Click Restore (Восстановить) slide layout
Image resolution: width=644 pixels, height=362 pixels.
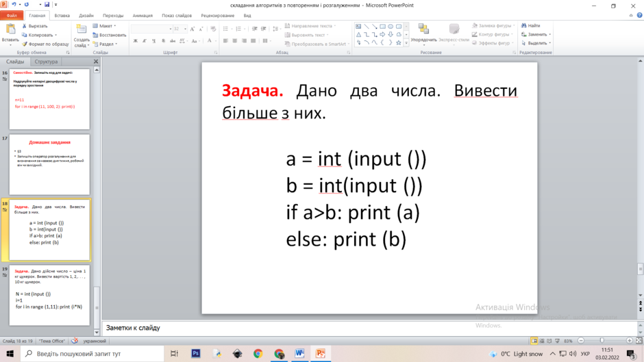click(x=109, y=35)
